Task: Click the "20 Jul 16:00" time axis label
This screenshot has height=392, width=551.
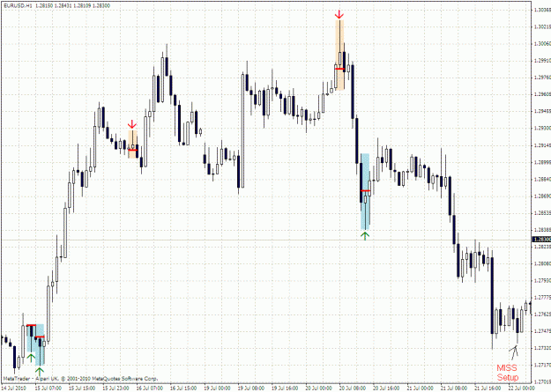Action: [x=386, y=388]
